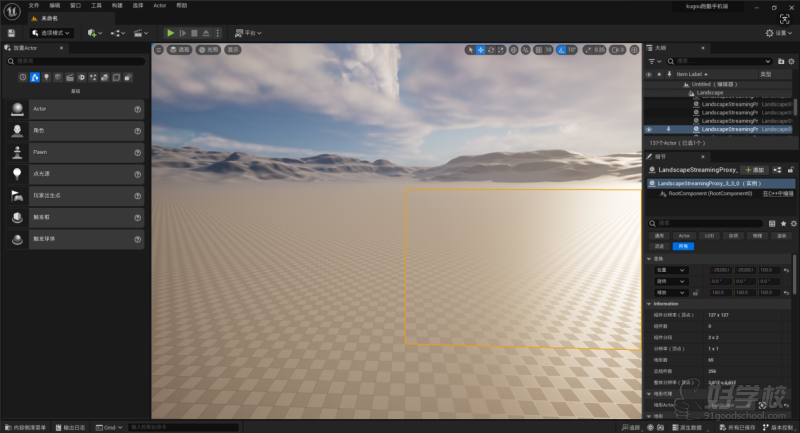Toggle visibility of selected LandscapeStreamingProxy

(648, 129)
